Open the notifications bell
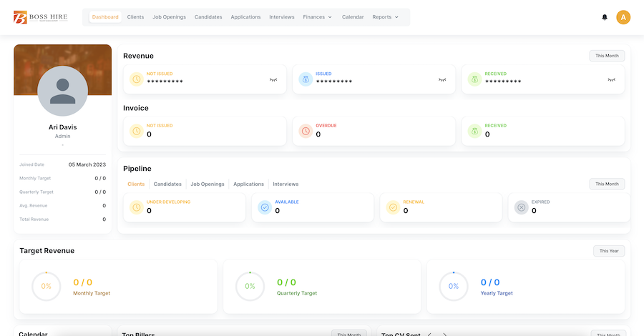 pos(605,17)
